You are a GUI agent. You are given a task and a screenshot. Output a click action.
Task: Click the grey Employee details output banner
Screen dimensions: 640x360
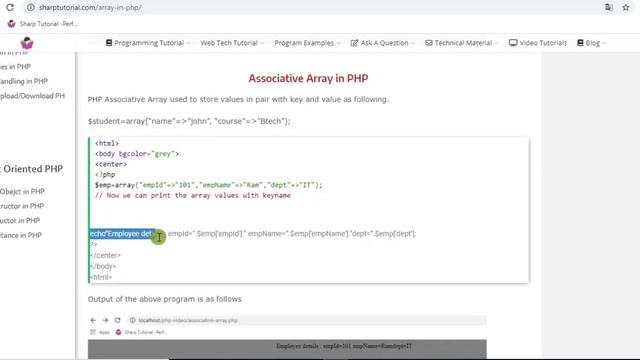pos(287,349)
